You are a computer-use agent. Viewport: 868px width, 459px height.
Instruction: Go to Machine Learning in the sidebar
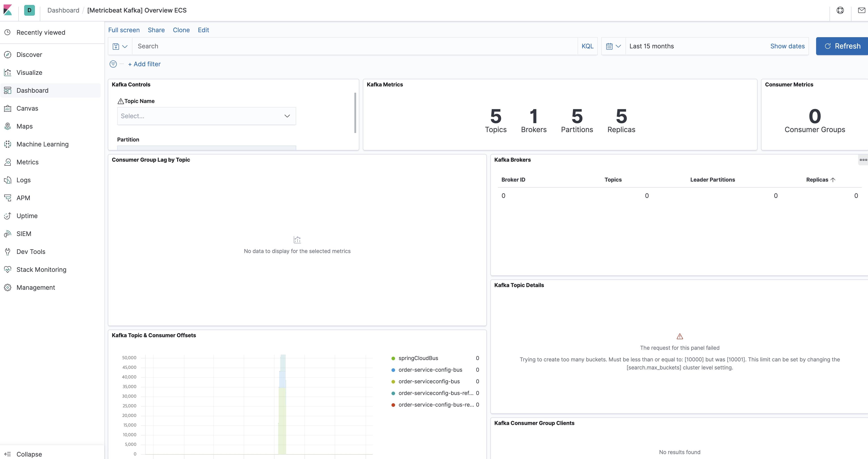(43, 144)
